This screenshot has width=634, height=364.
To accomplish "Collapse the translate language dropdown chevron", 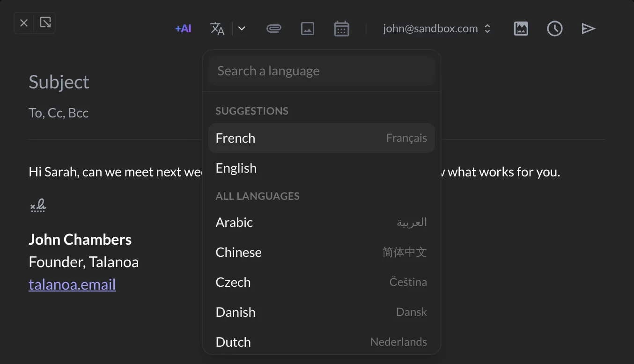I will click(x=242, y=29).
